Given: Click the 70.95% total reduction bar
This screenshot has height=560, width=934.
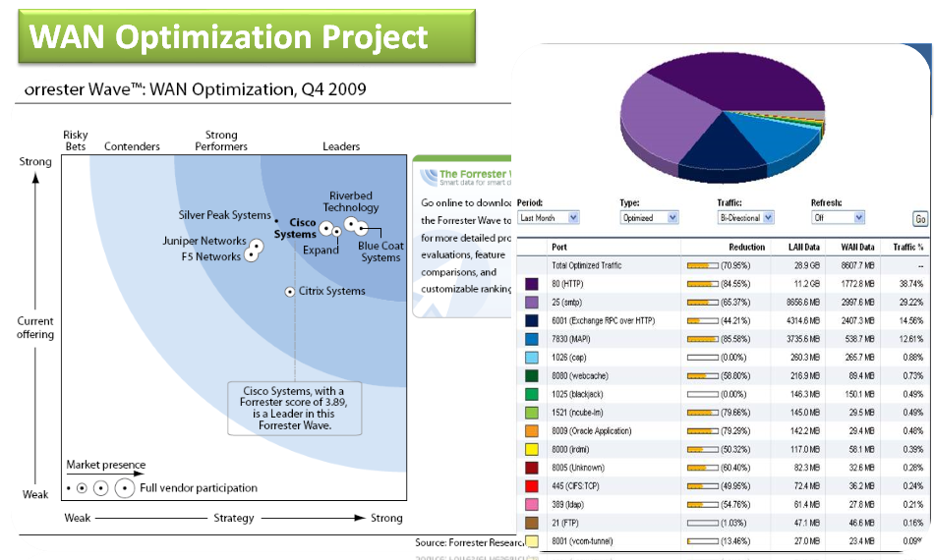Looking at the screenshot, I should tap(702, 266).
